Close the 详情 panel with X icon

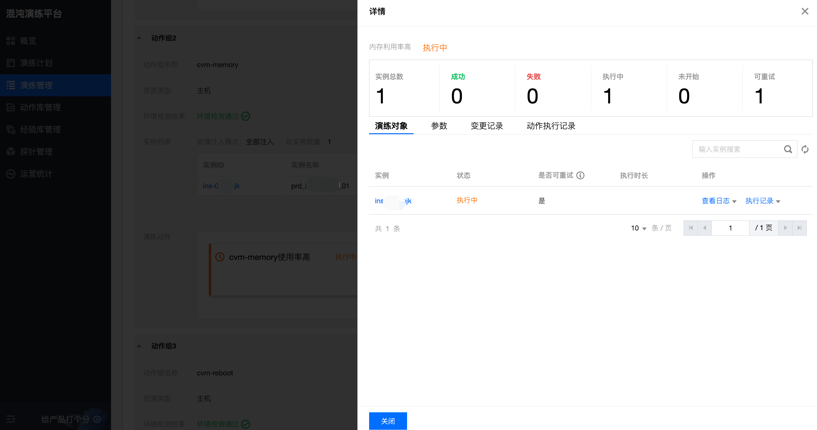coord(804,11)
